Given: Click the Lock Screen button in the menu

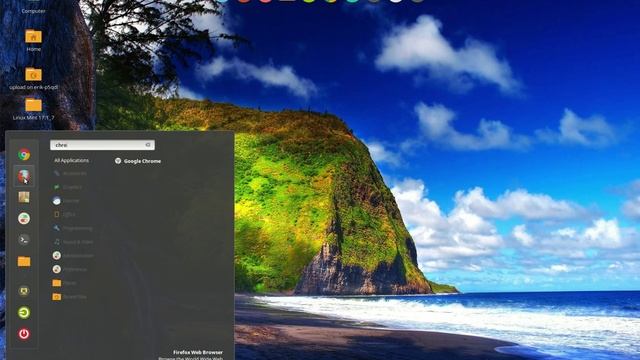Looking at the screenshot, I should (x=24, y=291).
